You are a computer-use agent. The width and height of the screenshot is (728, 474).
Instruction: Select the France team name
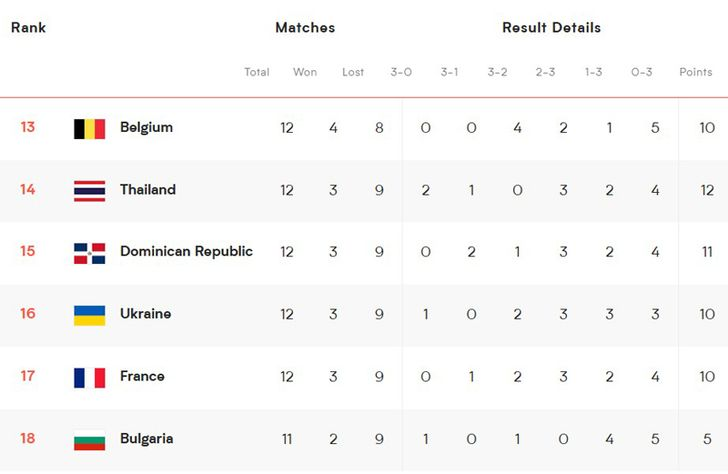pyautogui.click(x=142, y=376)
